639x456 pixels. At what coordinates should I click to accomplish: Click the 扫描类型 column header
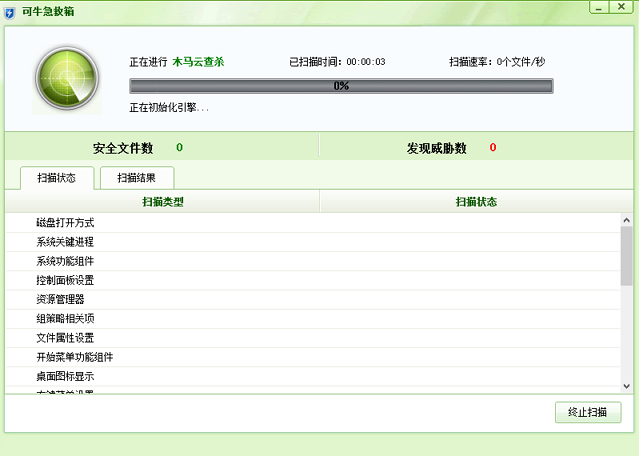pyautogui.click(x=163, y=202)
